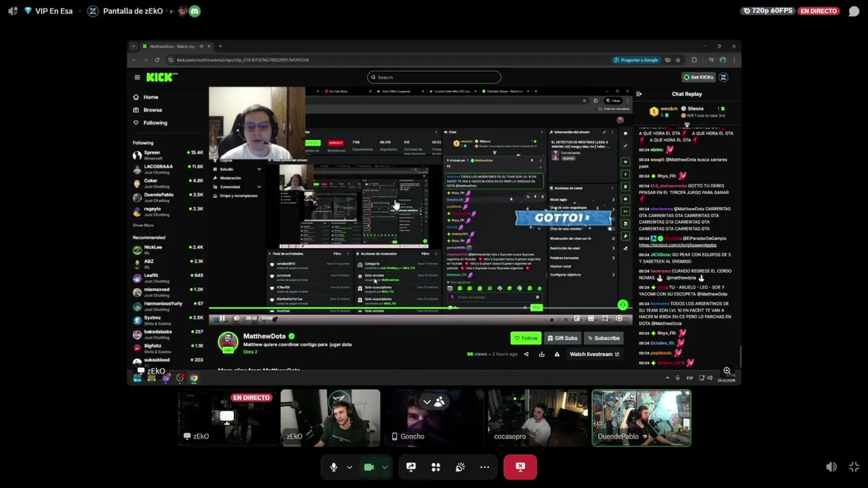Click Watch livestream link
Image resolution: width=868 pixels, height=488 pixels.
click(594, 354)
